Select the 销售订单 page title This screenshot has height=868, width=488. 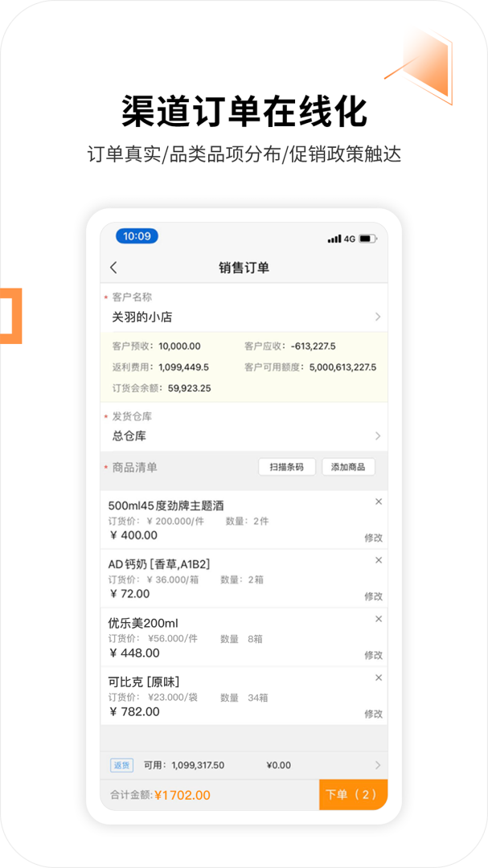pos(244,268)
